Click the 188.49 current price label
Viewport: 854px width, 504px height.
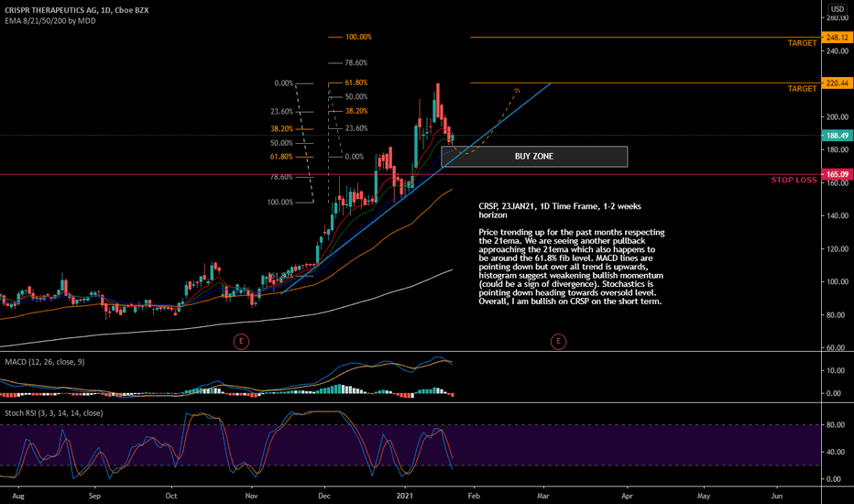click(x=838, y=136)
